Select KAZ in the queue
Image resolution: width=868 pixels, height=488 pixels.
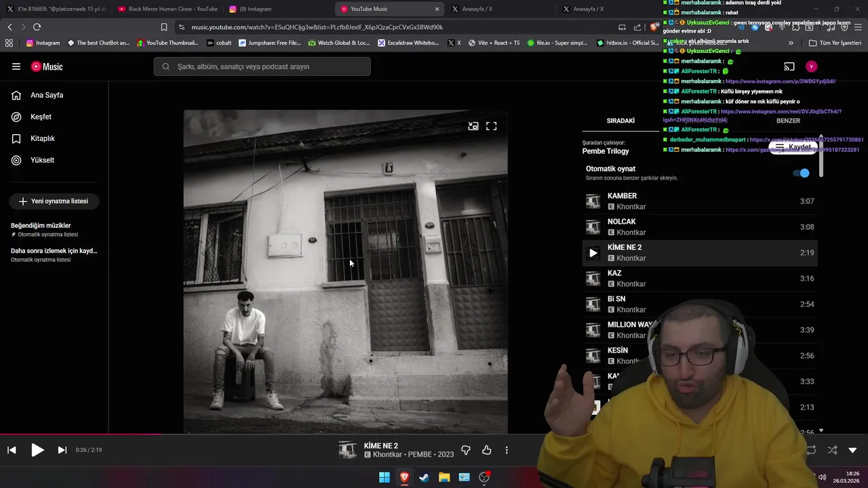coord(700,279)
